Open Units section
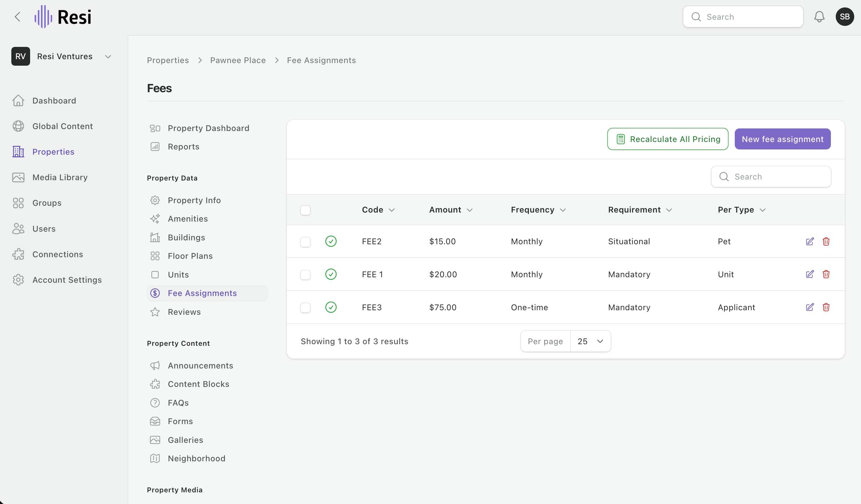The width and height of the screenshot is (861, 504). coord(207,275)
